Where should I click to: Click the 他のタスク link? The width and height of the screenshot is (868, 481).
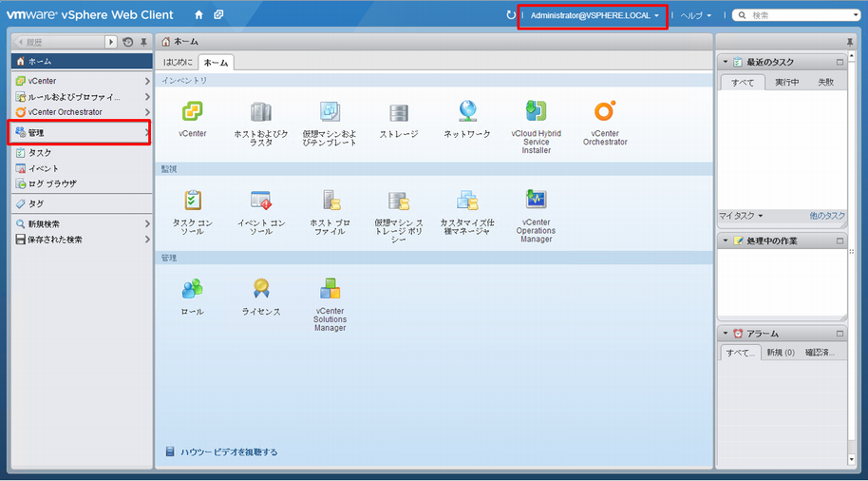coord(826,216)
